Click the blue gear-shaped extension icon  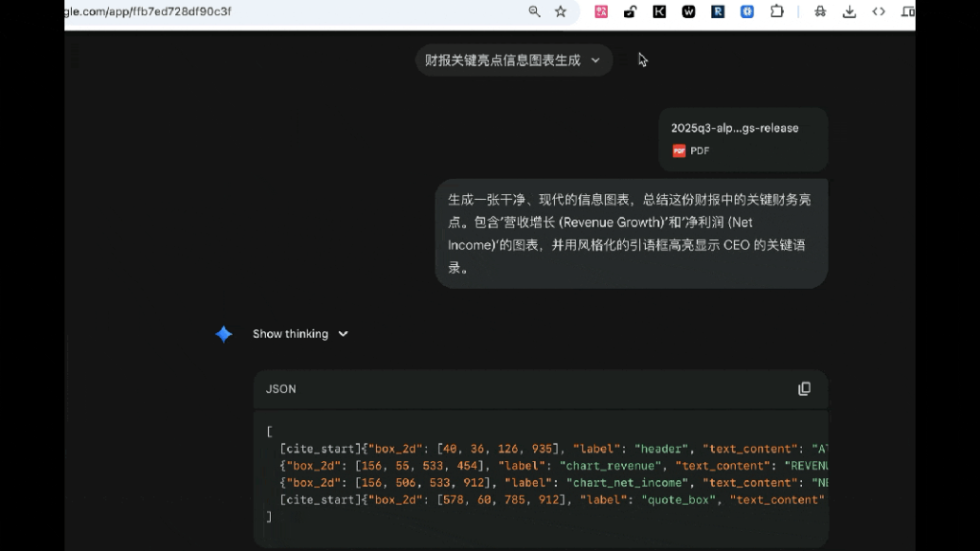click(x=747, y=11)
